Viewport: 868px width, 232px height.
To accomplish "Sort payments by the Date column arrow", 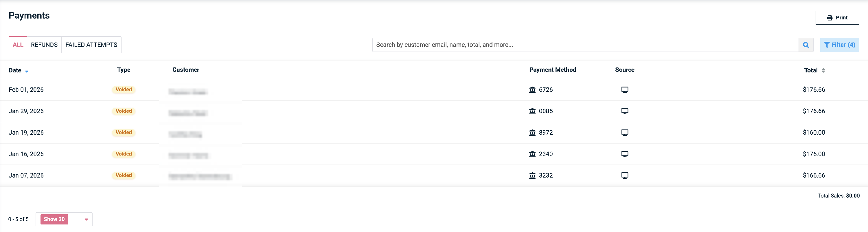I will click(27, 71).
